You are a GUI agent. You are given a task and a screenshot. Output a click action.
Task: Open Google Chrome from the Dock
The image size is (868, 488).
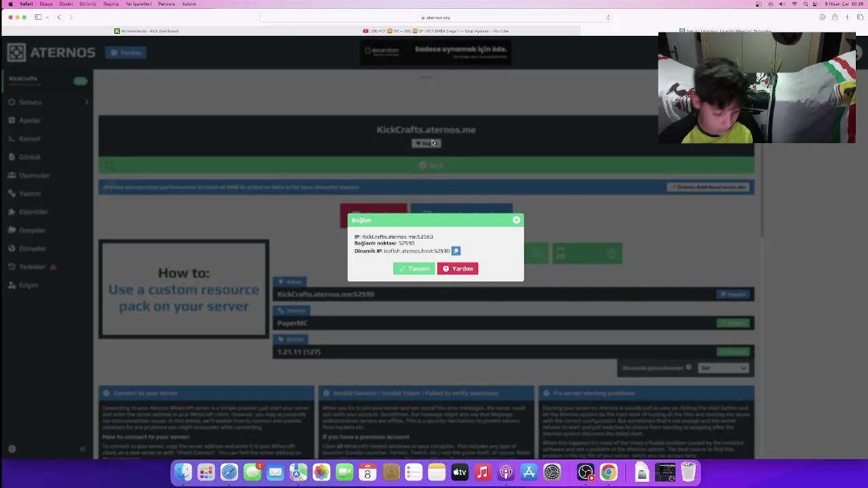click(609, 472)
